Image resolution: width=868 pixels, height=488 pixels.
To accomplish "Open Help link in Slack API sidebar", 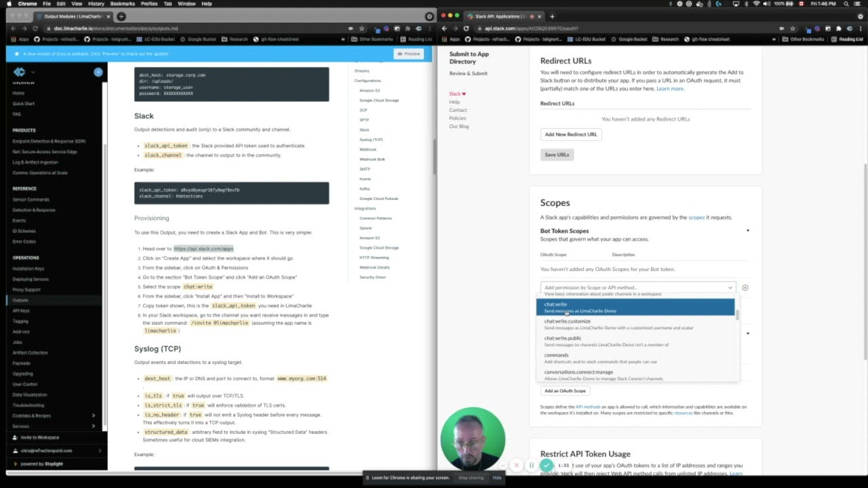I will (x=454, y=102).
